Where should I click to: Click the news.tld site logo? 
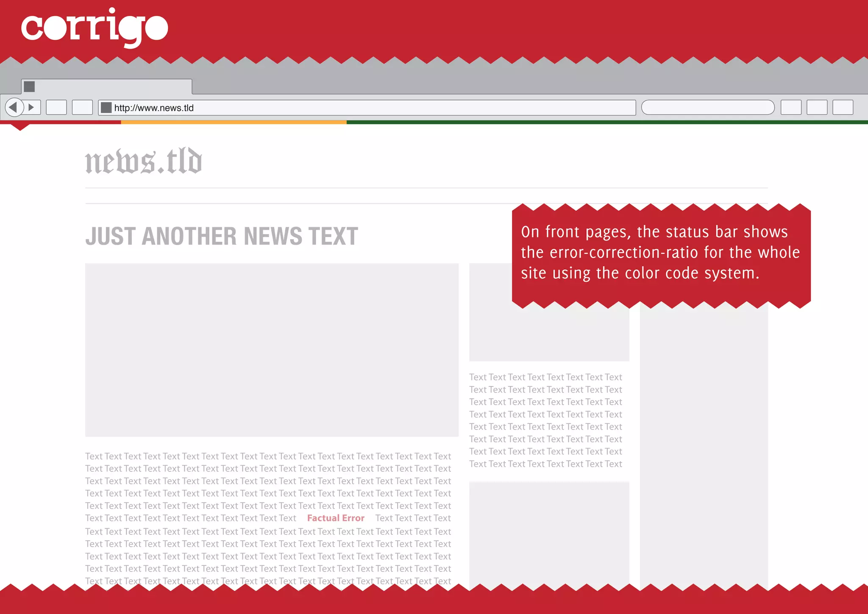tap(144, 161)
